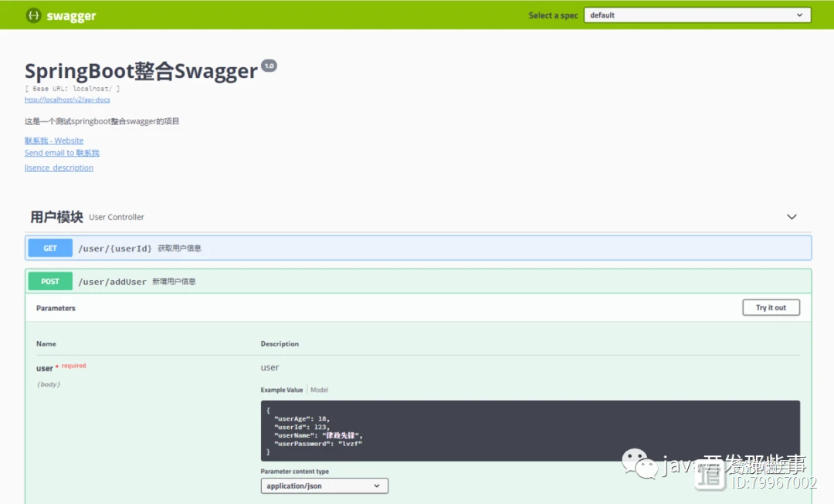This screenshot has width=834, height=504.
Task: Click the swagger brand name text
Action: coord(71,16)
